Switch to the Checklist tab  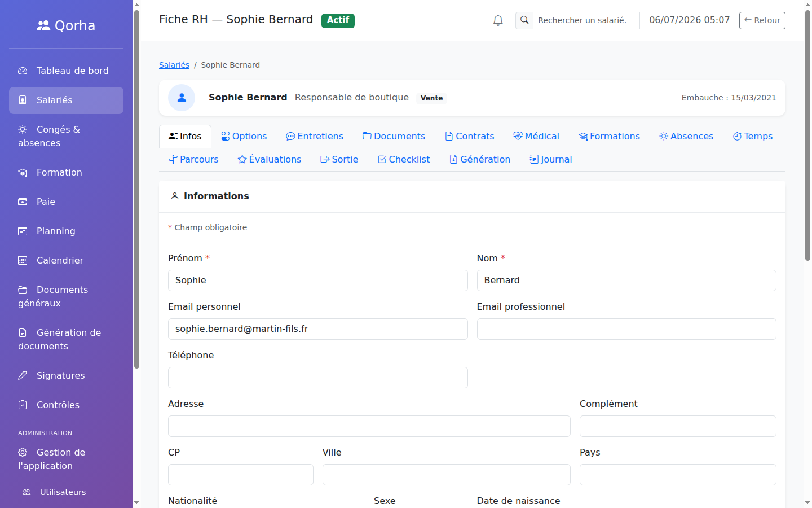pyautogui.click(x=404, y=160)
